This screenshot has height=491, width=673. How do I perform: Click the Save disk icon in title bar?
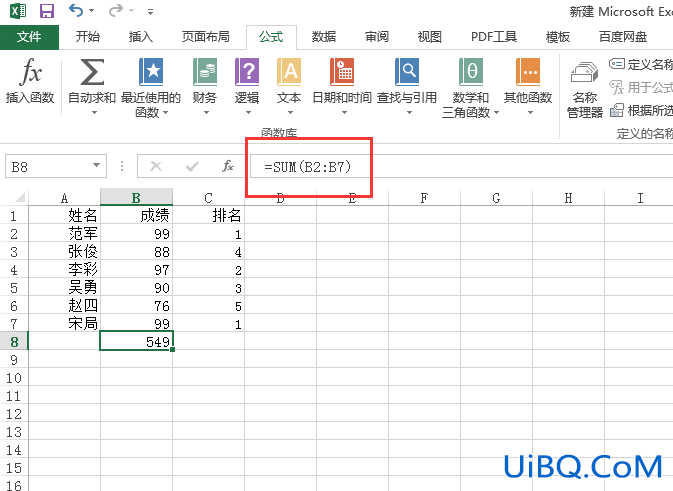47,11
